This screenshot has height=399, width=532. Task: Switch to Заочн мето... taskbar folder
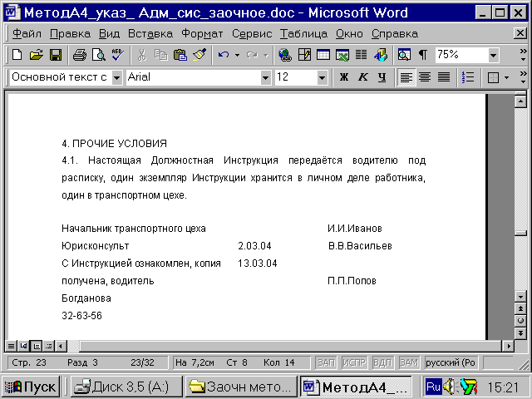coord(241,387)
